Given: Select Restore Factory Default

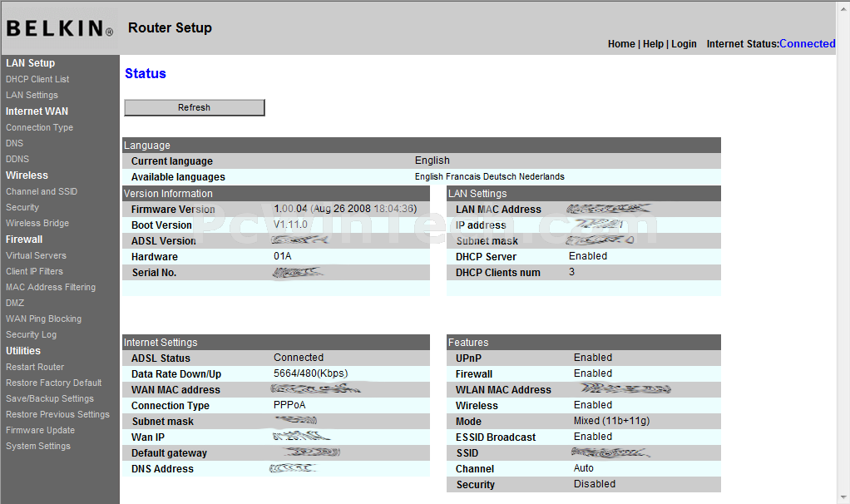Looking at the screenshot, I should (54, 383).
